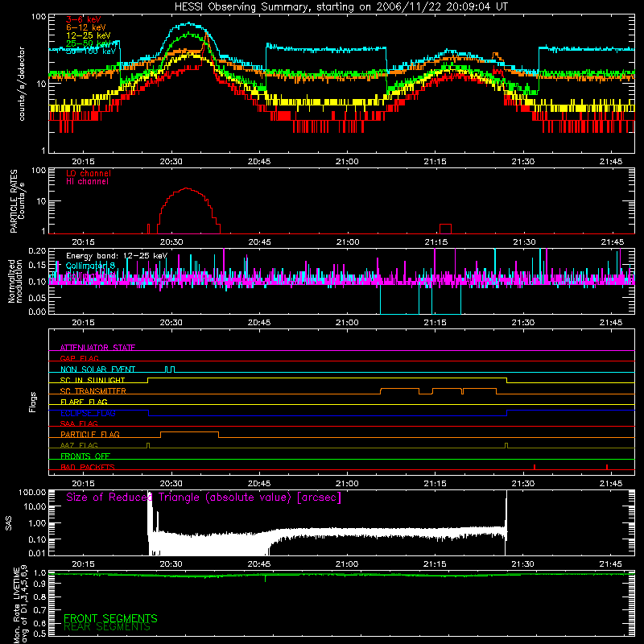Viewport: 644px width, 644px height.
Task: Select the dim 'REAR SEGMENTS' legend label
Action: tap(107, 627)
